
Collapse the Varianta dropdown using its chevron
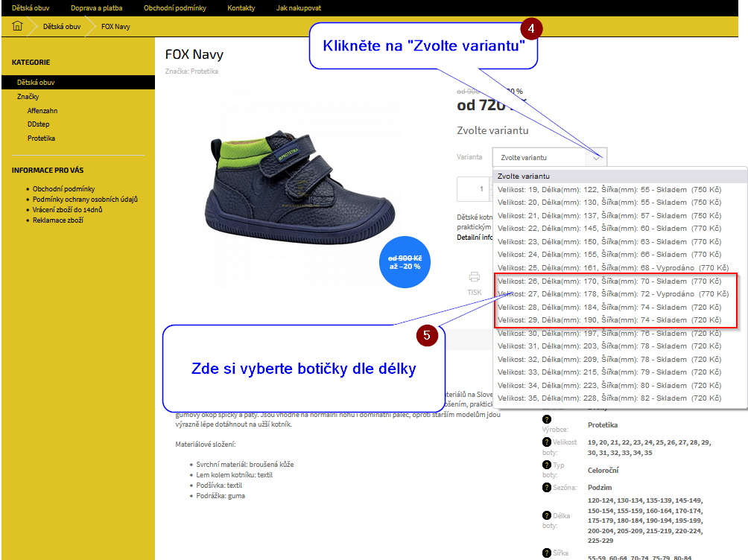pyautogui.click(x=596, y=158)
